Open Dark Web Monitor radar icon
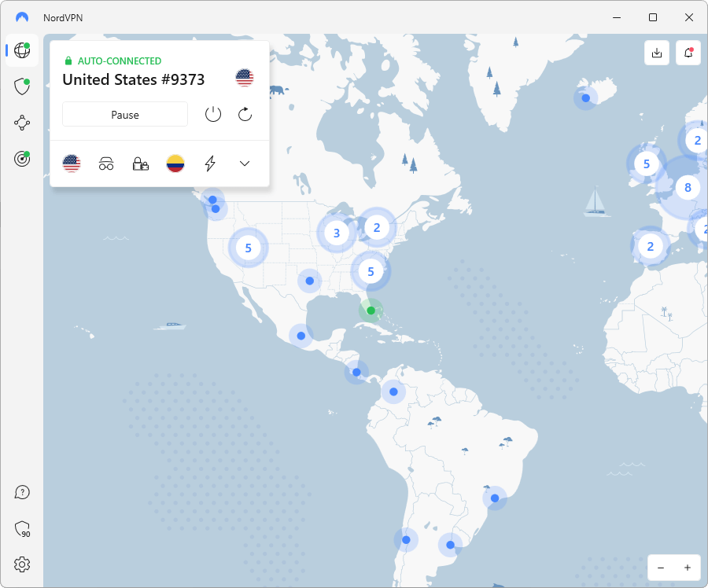Screen dimensions: 708x588 tap(22, 159)
